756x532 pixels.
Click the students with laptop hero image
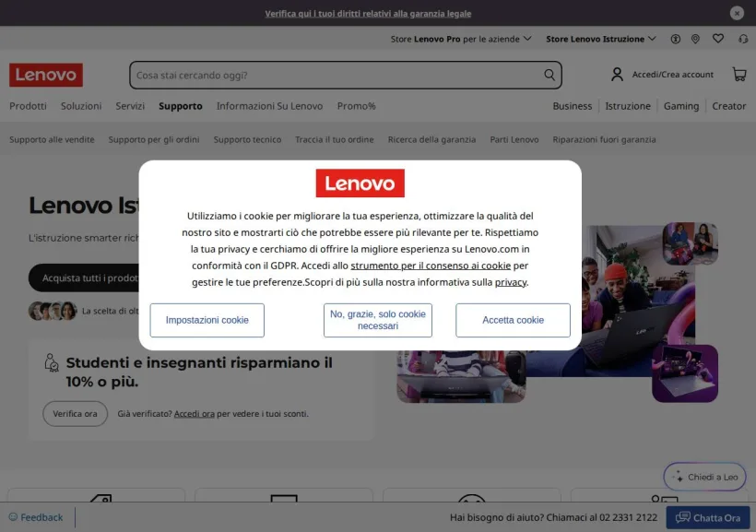[637, 299]
